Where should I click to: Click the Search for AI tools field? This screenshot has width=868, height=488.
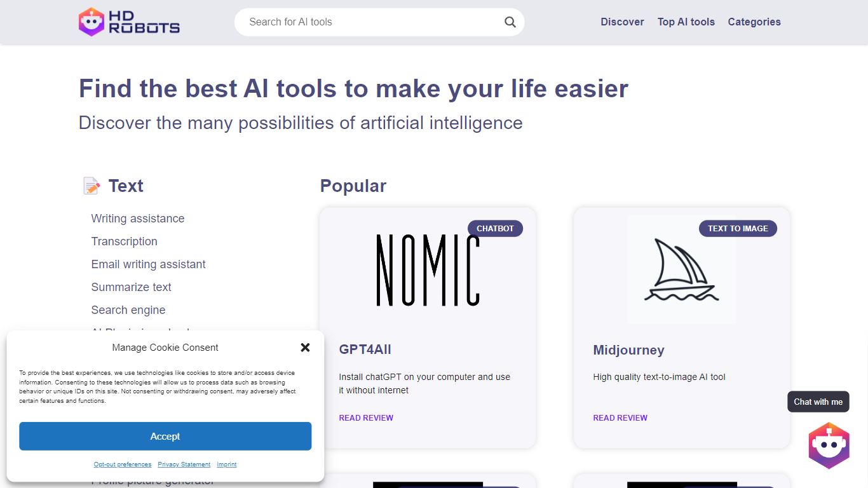click(x=369, y=22)
